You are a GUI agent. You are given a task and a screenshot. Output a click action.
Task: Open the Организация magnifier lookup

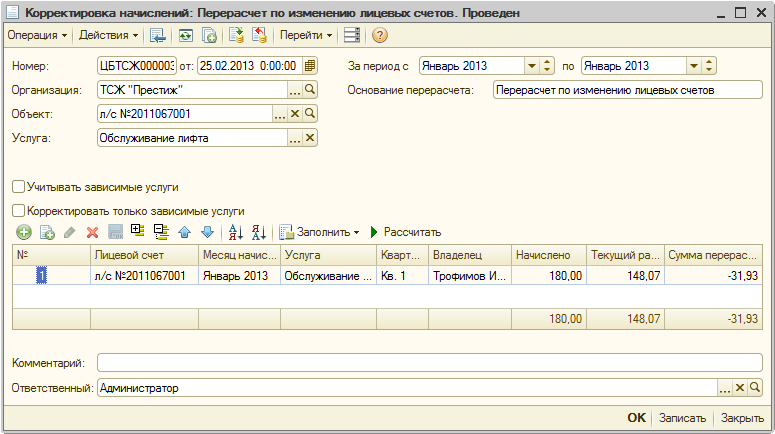pos(310,89)
